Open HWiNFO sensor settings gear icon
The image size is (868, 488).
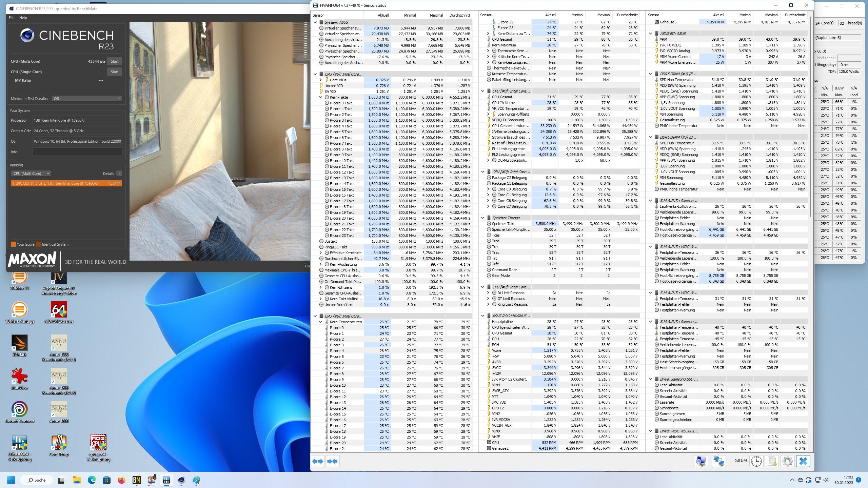tap(787, 461)
